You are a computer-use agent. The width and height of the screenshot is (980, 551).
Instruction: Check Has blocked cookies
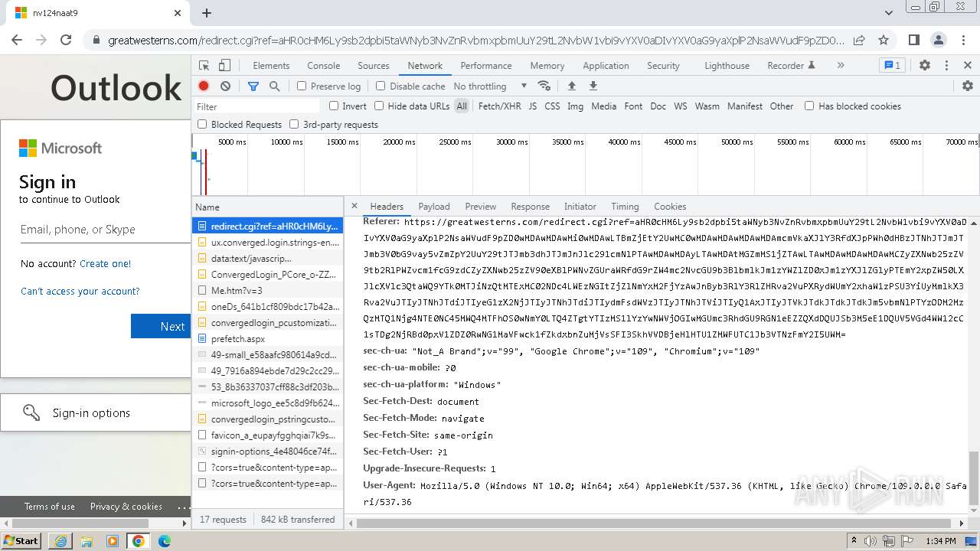(809, 106)
